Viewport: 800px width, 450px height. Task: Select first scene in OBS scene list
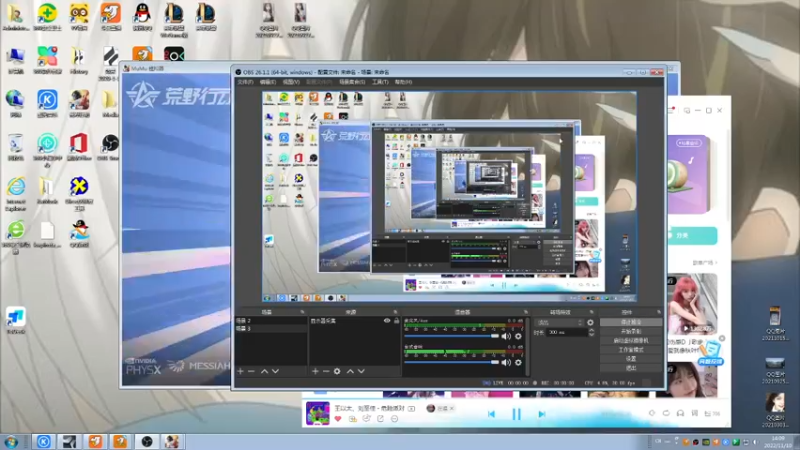(x=271, y=321)
